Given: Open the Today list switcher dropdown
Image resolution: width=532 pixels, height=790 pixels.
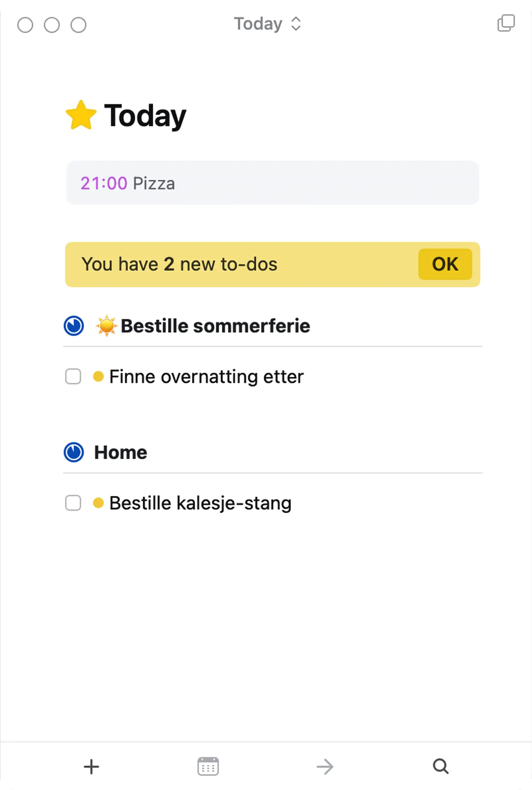Looking at the screenshot, I should pyautogui.click(x=267, y=24).
